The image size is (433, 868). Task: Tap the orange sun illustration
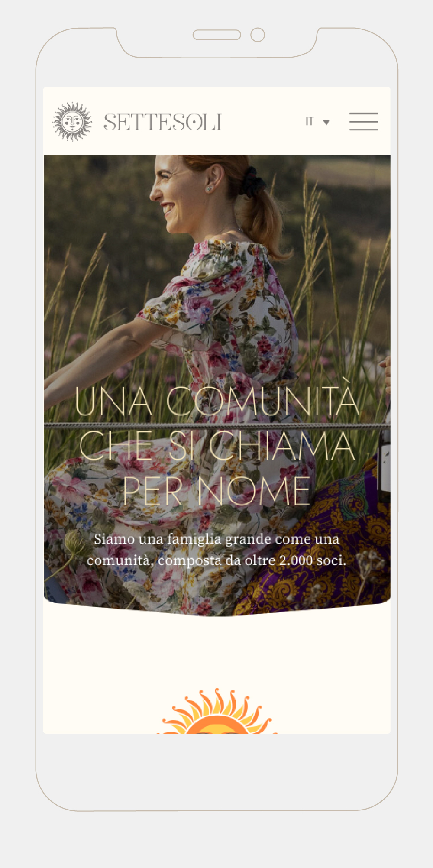(x=217, y=711)
